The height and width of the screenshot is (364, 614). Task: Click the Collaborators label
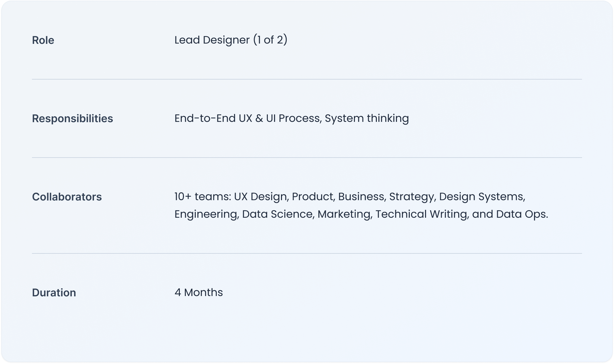(67, 197)
